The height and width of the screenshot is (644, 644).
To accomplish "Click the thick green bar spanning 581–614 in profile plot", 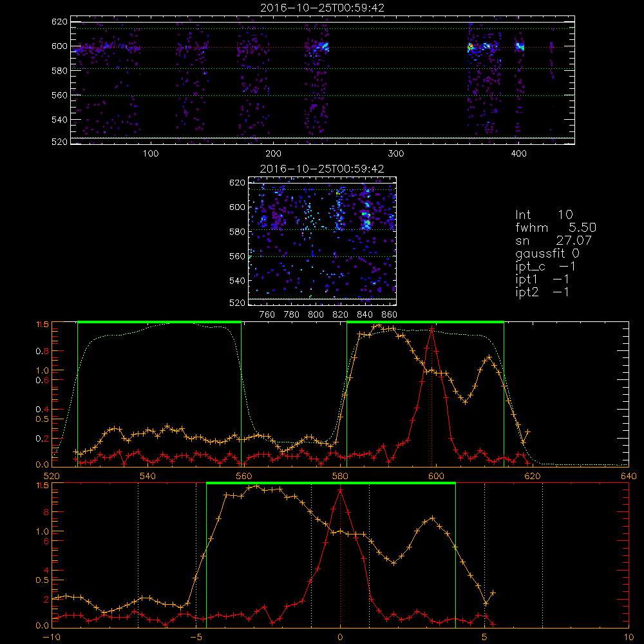I will tap(425, 322).
